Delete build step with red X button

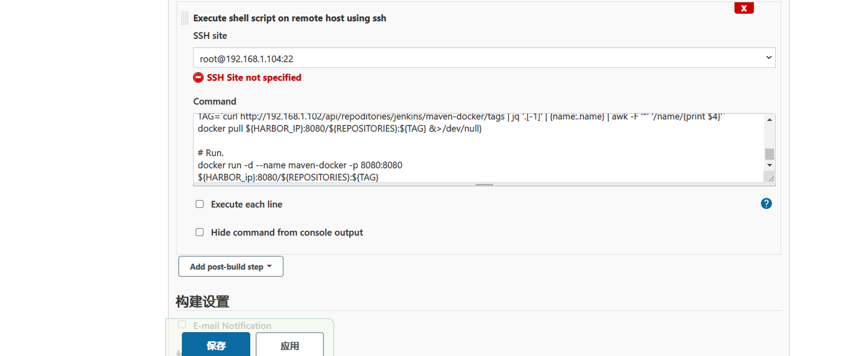[744, 8]
